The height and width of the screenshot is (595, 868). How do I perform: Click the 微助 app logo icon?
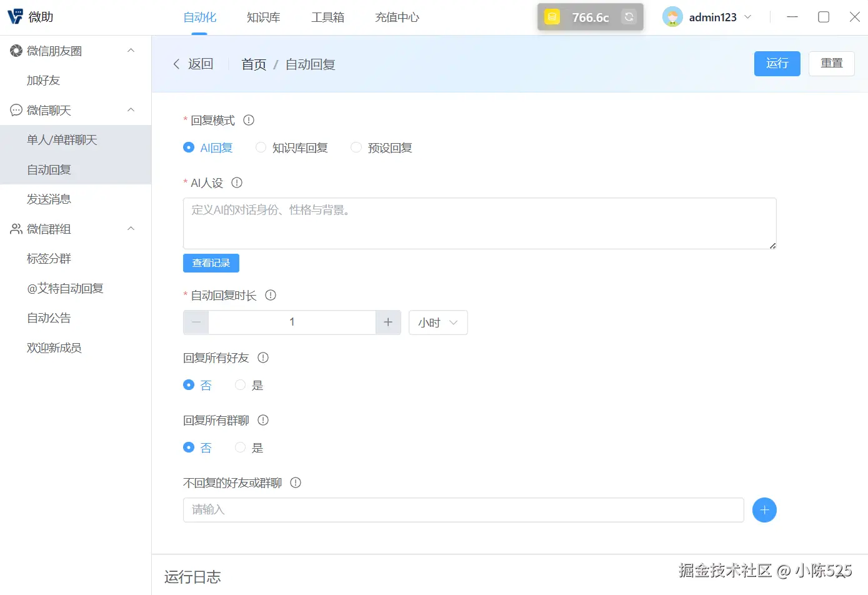[15, 17]
